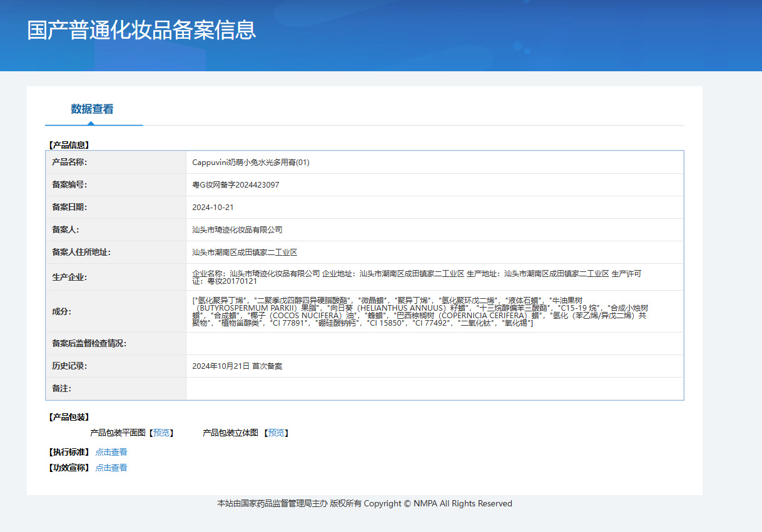Click the 【产品包装】 section heading
This screenshot has height=532, width=762.
tap(69, 417)
